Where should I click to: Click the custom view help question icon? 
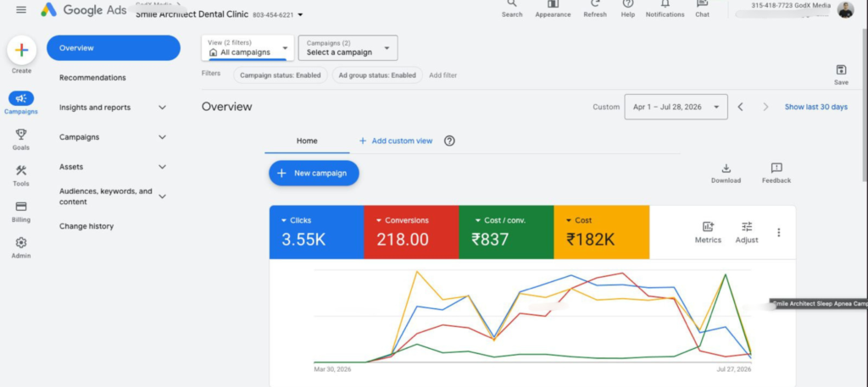pos(449,141)
